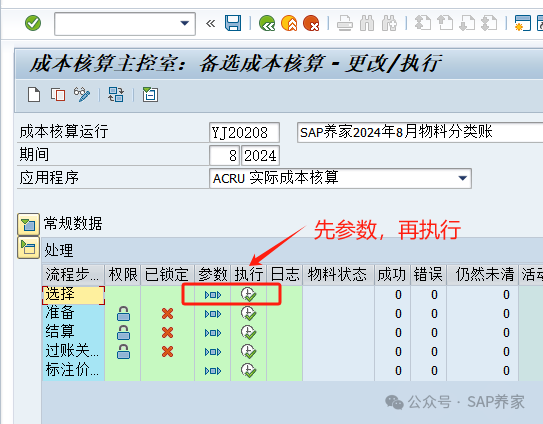The height and width of the screenshot is (424, 543).
Task: Click the 流程步 column header
Action: click(x=73, y=275)
